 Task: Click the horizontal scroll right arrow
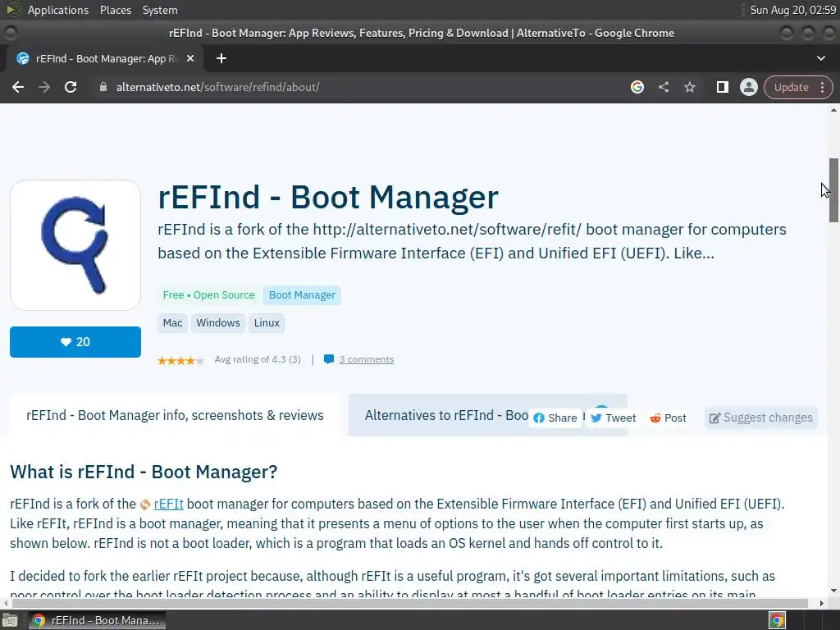click(x=822, y=603)
